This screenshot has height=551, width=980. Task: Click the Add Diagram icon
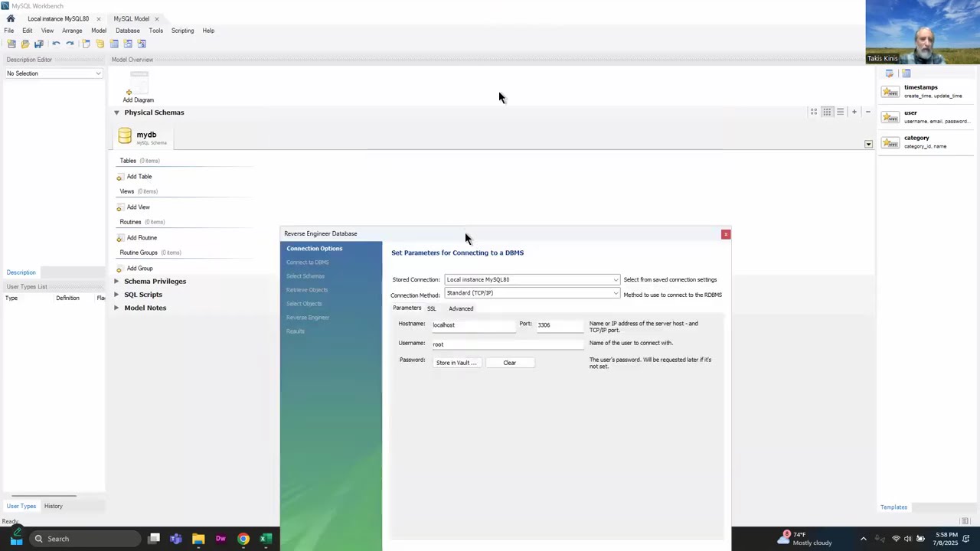coord(139,83)
